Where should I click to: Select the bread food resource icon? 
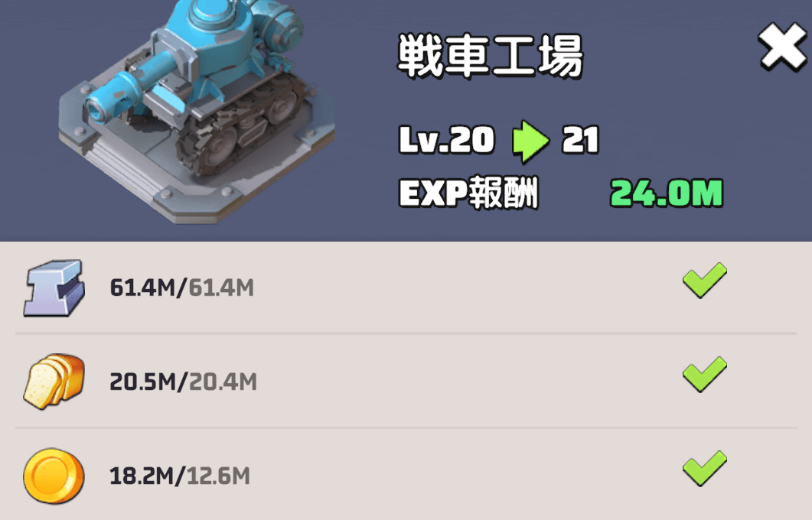tap(54, 382)
